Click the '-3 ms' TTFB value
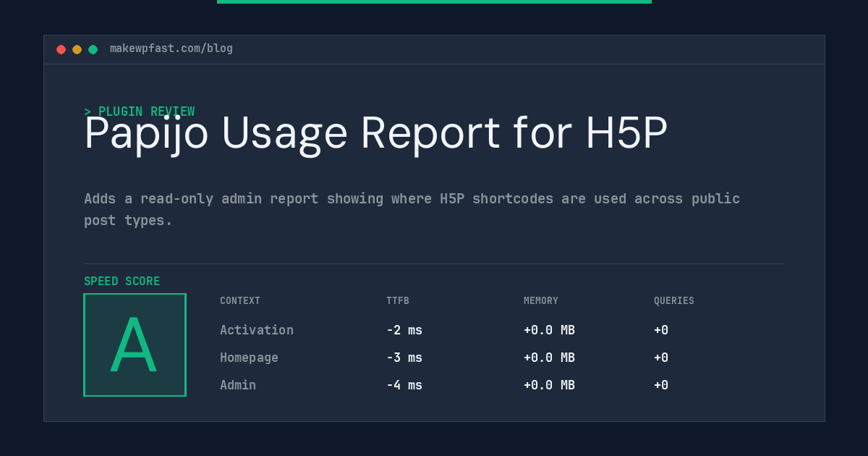 click(x=404, y=358)
